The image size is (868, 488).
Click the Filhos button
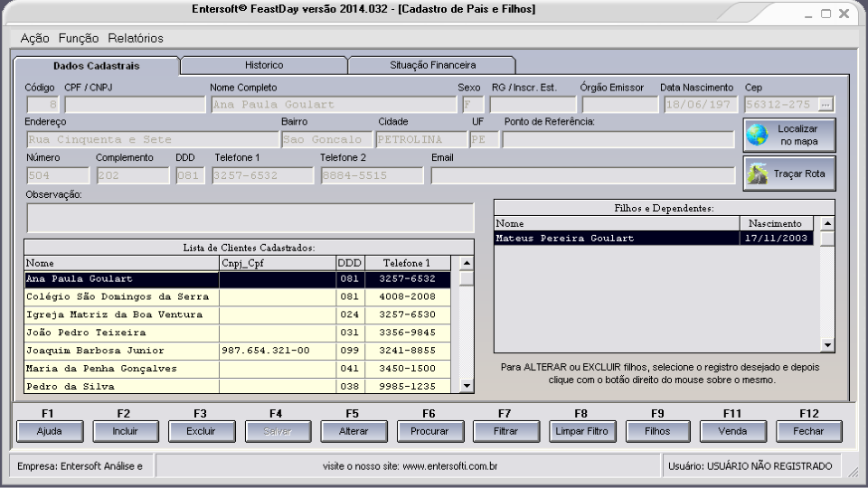[658, 432]
